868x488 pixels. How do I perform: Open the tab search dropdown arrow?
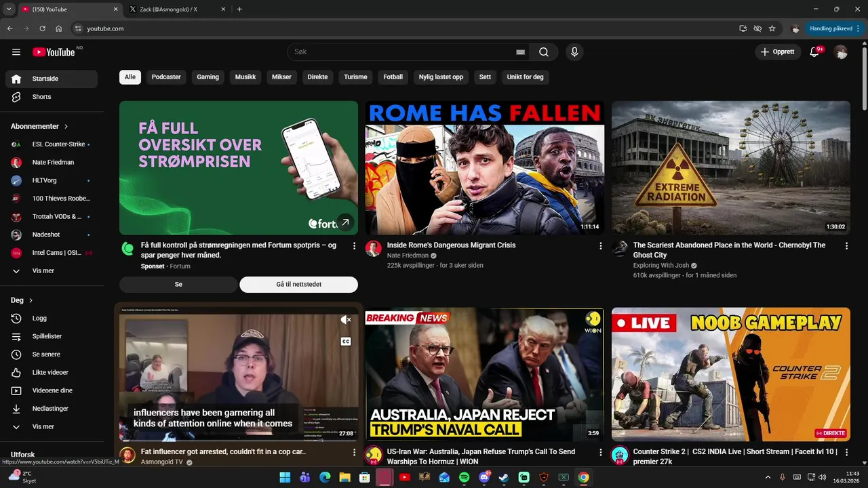click(9, 9)
